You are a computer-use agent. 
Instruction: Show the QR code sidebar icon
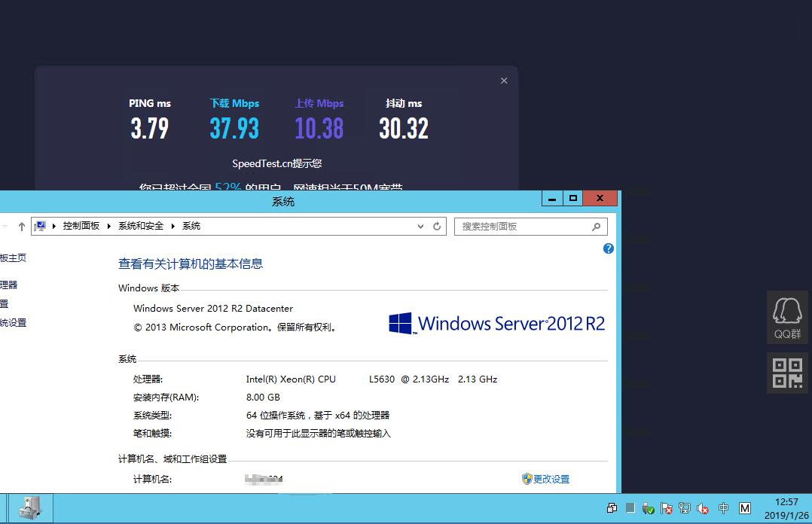(787, 373)
